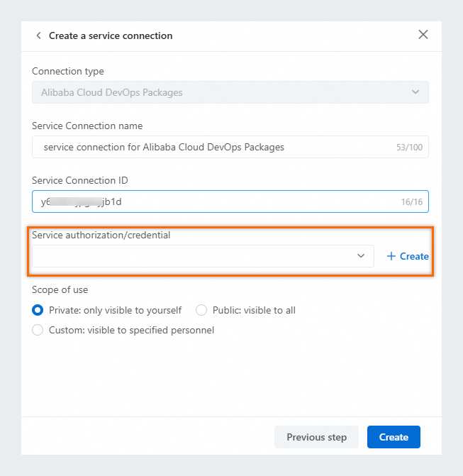The width and height of the screenshot is (463, 476).
Task: Select Private: only visible to yourself
Action: (38, 310)
